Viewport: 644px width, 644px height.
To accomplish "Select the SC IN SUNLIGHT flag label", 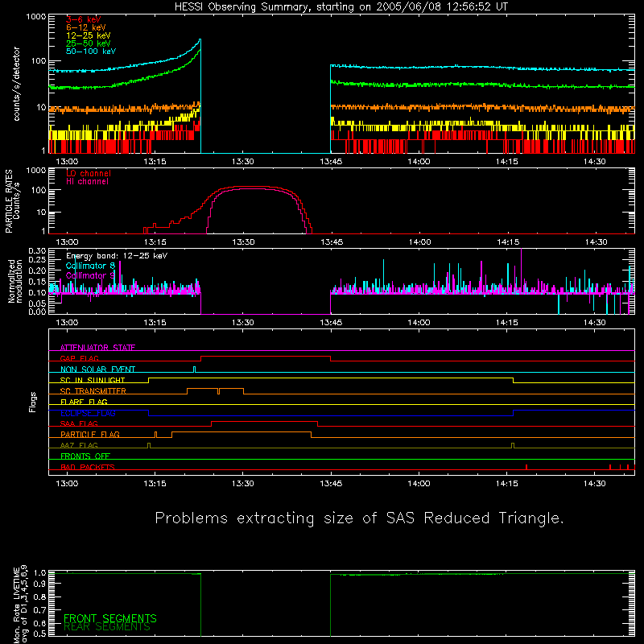I will 93,380.
